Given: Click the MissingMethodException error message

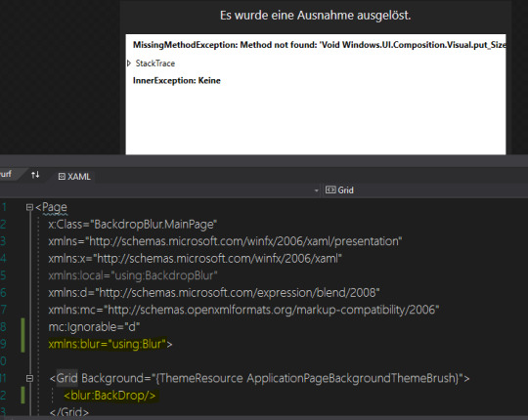Looking at the screenshot, I should 319,45.
